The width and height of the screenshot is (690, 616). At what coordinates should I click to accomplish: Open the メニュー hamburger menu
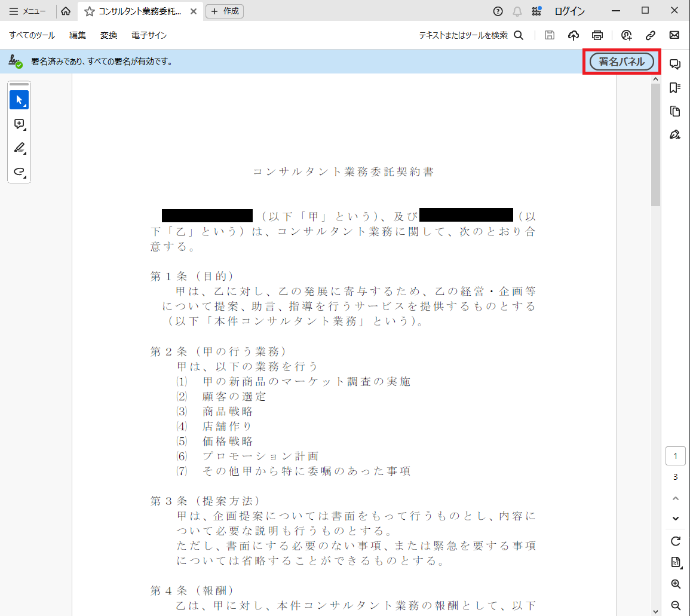[27, 11]
